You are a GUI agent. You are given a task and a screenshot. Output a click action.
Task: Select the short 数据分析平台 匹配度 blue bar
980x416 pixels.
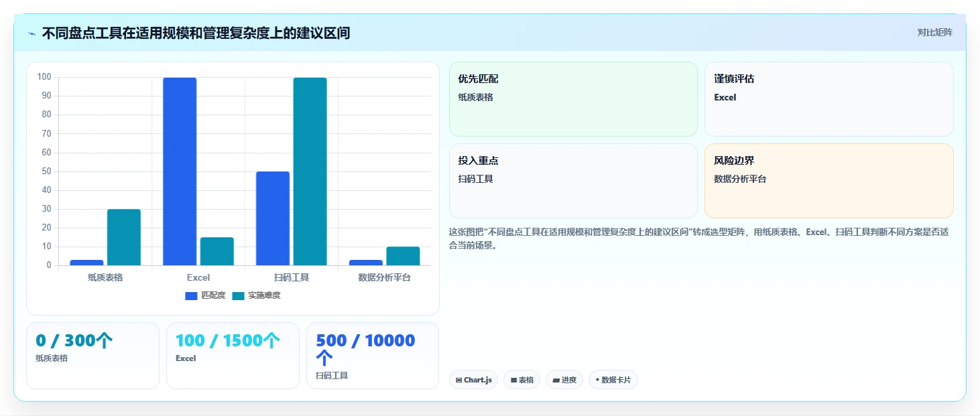click(x=366, y=263)
